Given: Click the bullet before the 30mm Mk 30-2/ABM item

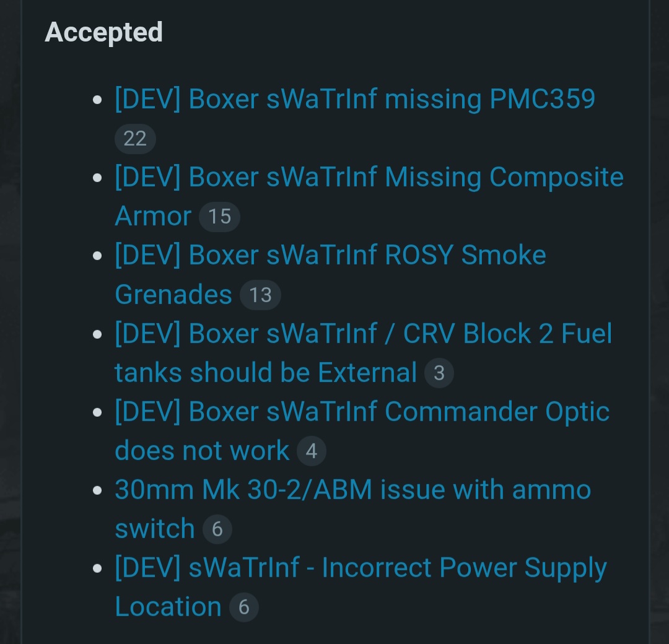Looking at the screenshot, I should tap(97, 490).
